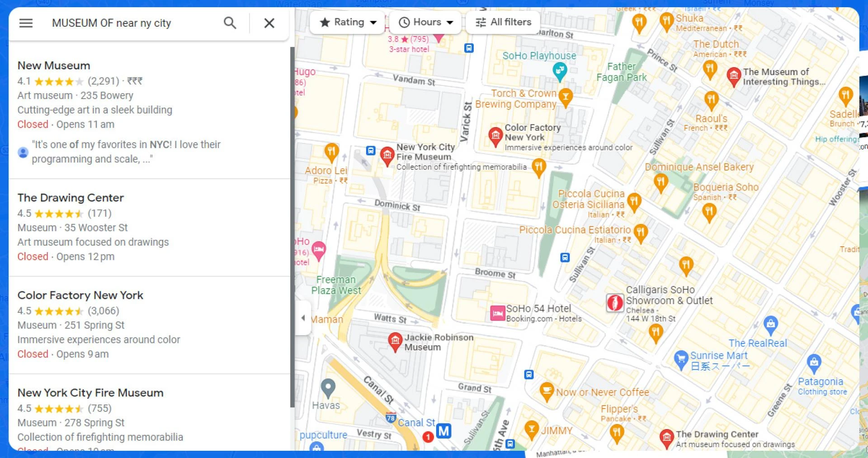Collapse the side panel with the arrow
Image resolution: width=868 pixels, height=458 pixels.
pyautogui.click(x=303, y=318)
